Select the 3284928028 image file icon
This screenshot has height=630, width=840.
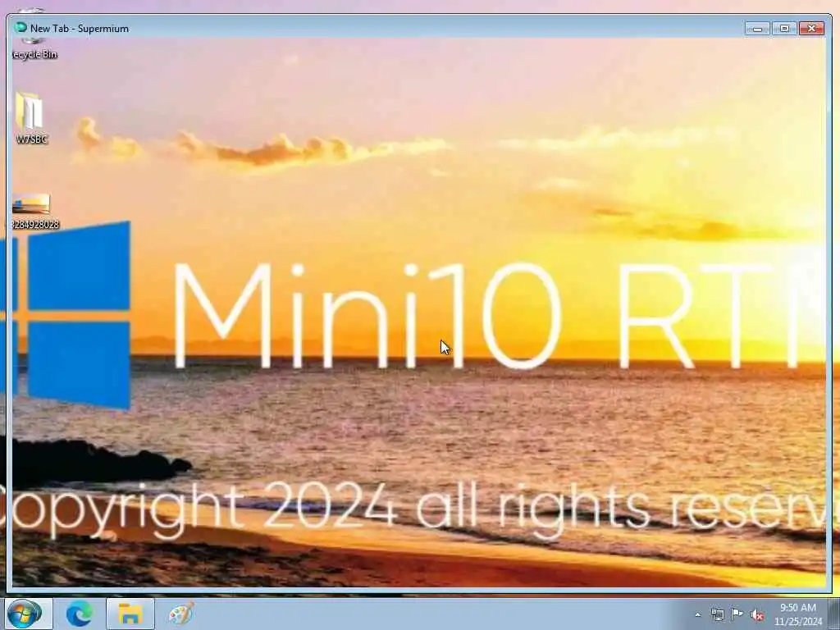pos(34,212)
